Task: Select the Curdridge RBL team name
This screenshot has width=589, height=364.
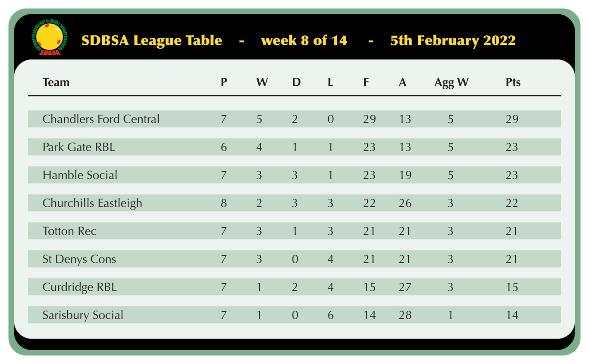Action: click(x=80, y=287)
